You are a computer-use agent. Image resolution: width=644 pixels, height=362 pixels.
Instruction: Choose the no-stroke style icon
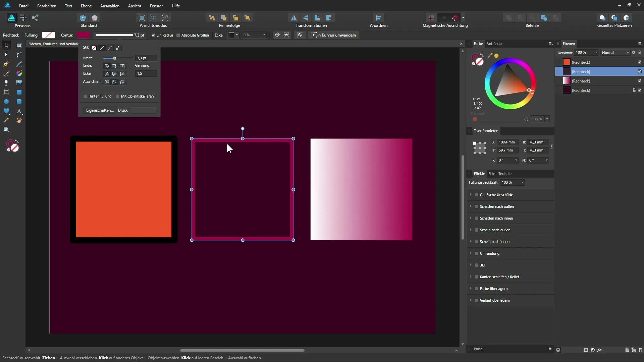pos(94,48)
